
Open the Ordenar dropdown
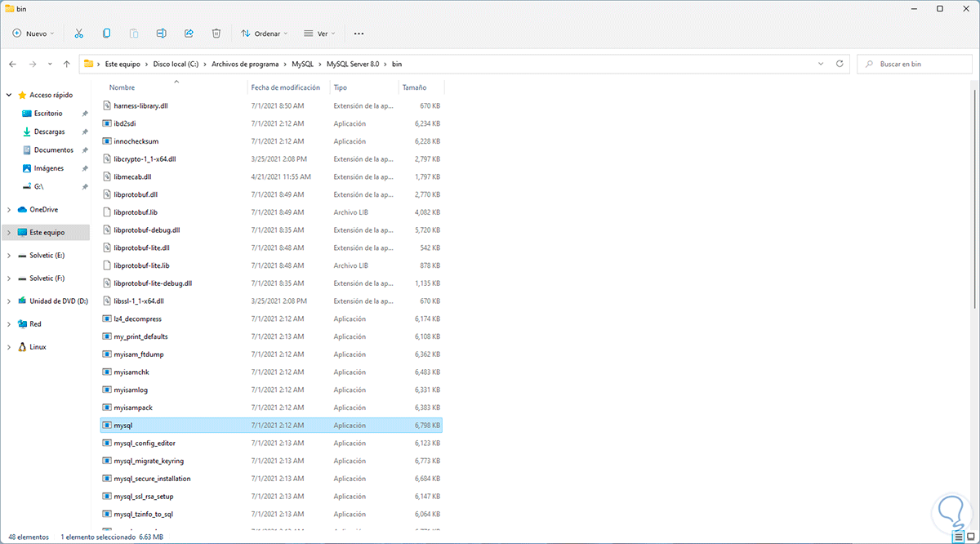point(265,33)
